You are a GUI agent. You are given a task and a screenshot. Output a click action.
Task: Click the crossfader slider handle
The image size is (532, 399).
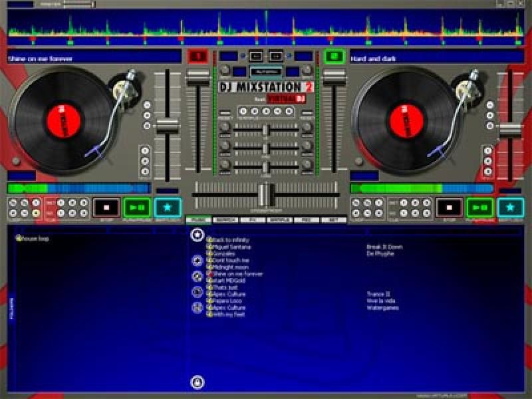pyautogui.click(x=266, y=194)
